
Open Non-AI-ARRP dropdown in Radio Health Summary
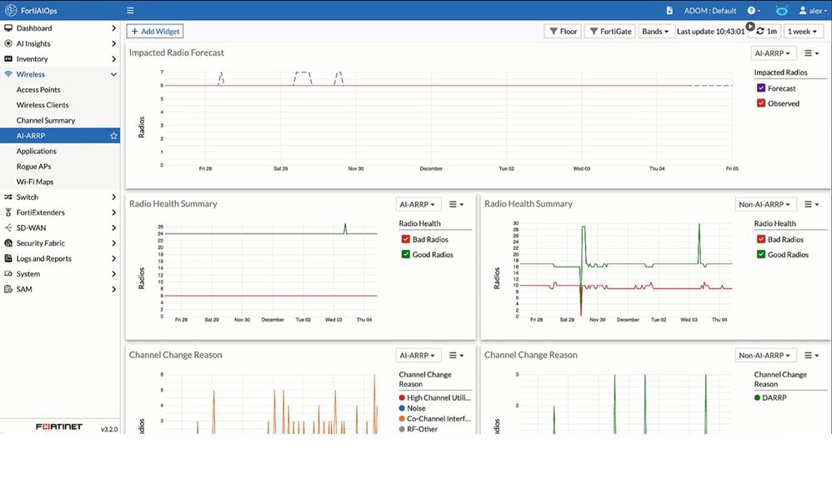coord(765,204)
